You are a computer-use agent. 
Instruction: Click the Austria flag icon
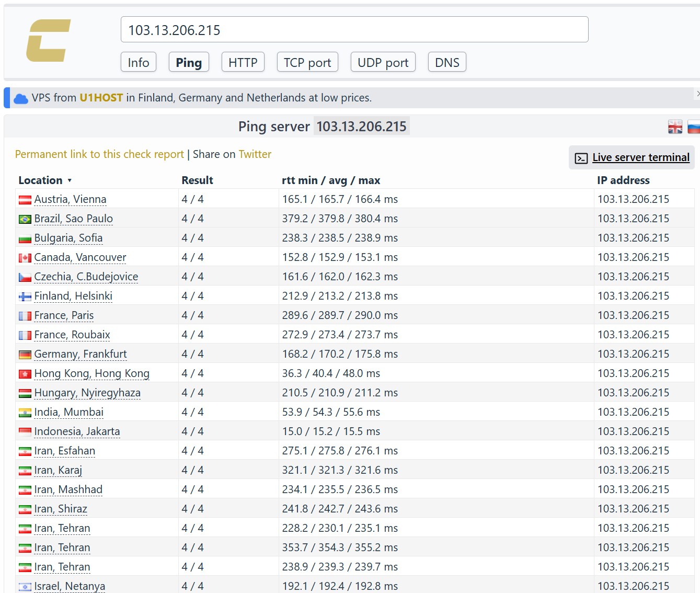25,200
